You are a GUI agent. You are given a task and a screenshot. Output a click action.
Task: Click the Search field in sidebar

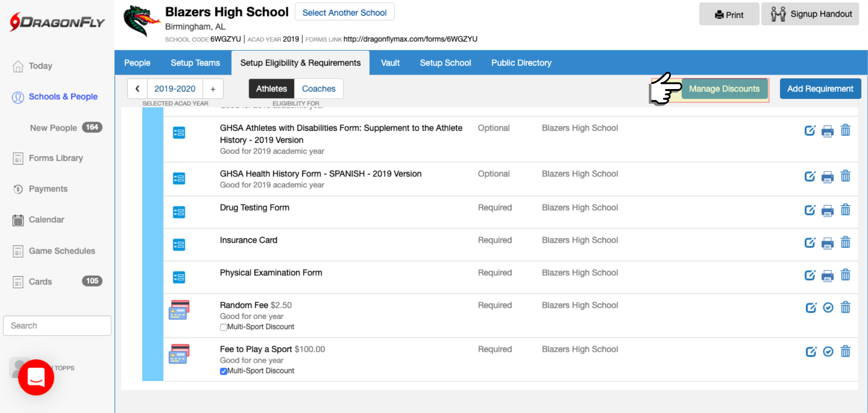[x=57, y=326]
